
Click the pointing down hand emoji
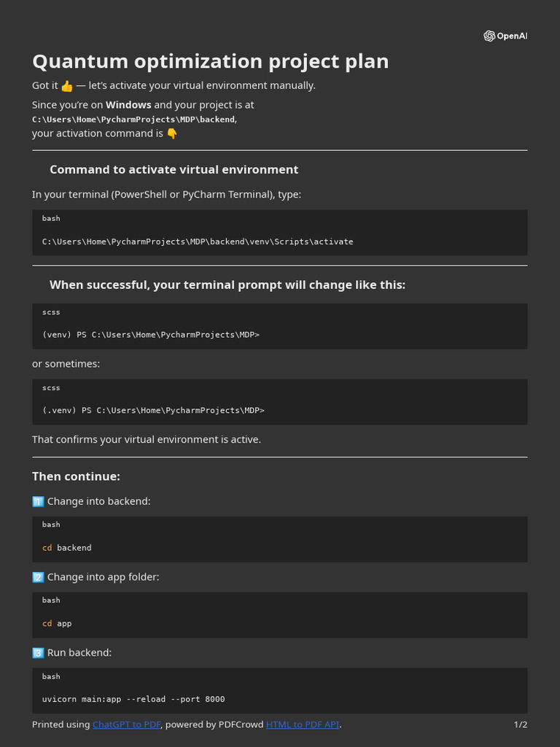click(172, 134)
